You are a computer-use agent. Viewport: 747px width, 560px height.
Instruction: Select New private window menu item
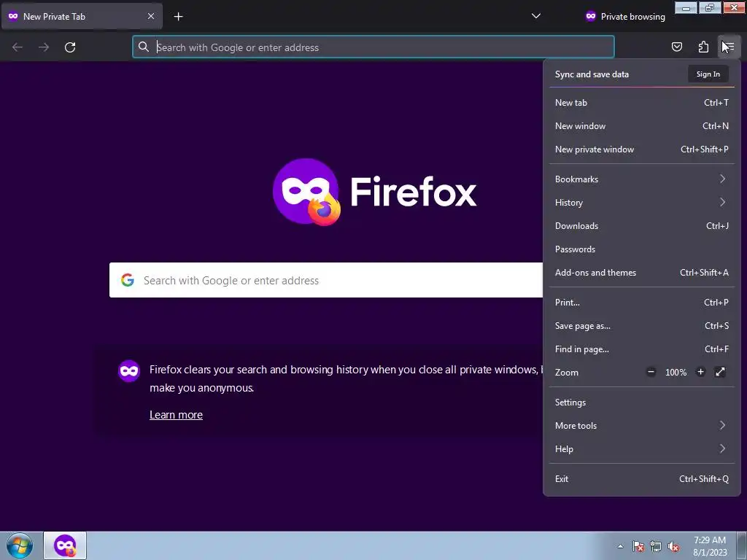click(x=641, y=149)
